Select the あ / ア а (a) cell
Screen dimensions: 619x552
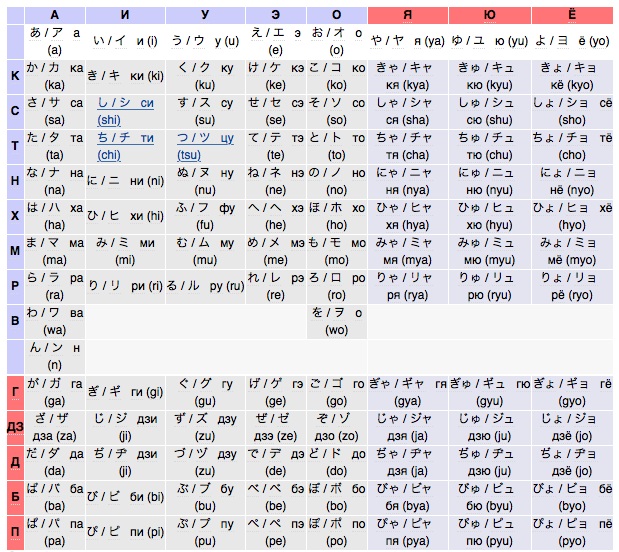[55, 41]
